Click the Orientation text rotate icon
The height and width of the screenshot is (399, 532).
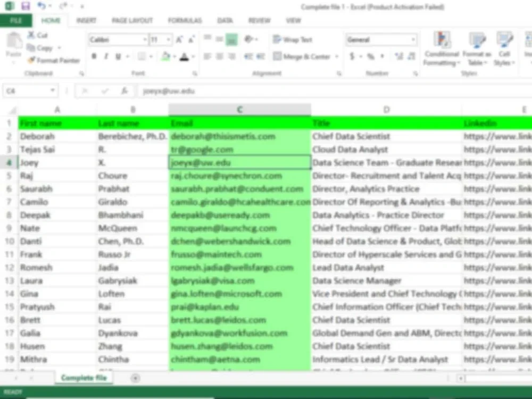click(x=250, y=39)
